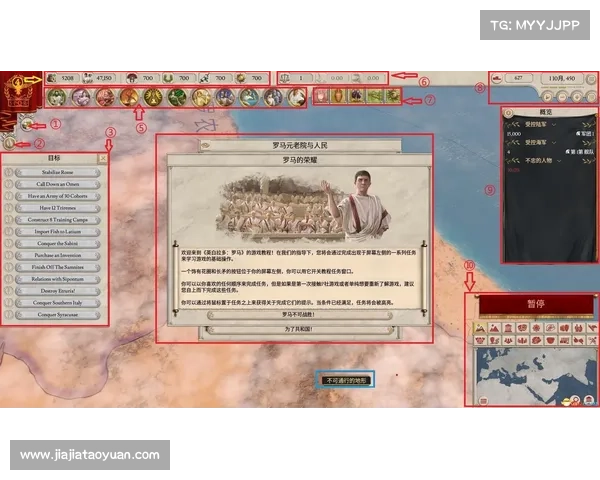Click the round icon left of 概览
Screen dimensions: 600x480
pos(509,113)
